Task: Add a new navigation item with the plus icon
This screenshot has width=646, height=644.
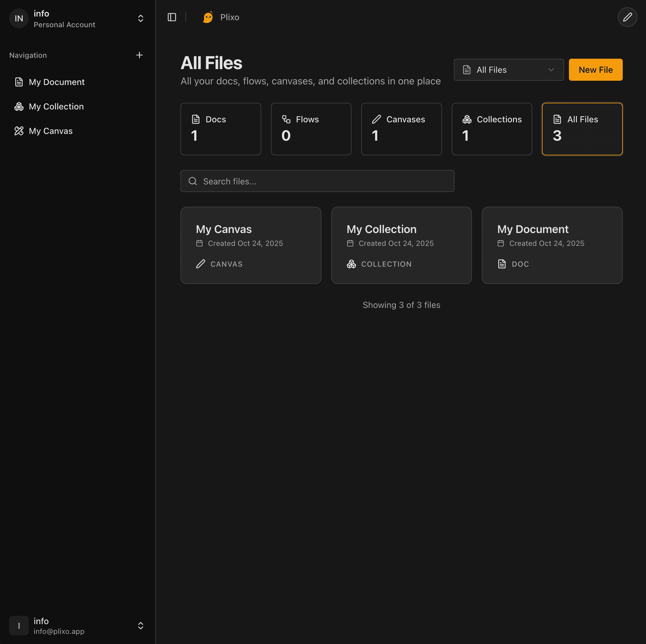Action: [x=139, y=55]
